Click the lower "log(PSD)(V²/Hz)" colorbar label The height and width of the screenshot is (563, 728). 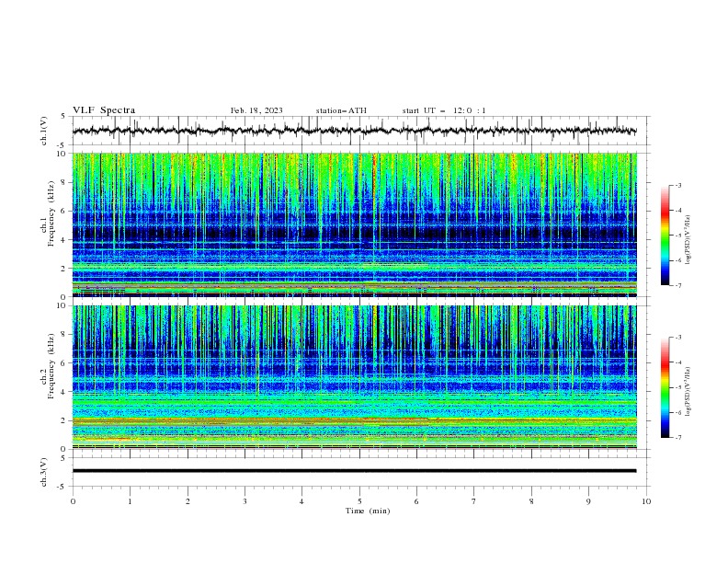click(x=688, y=391)
